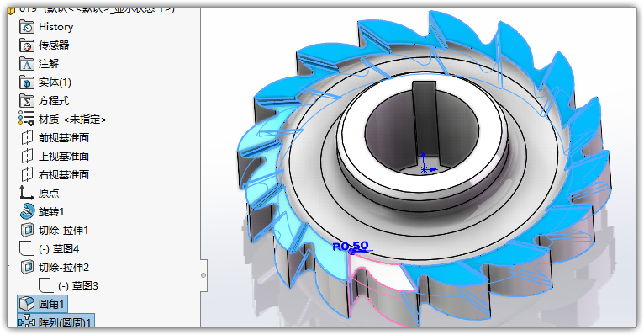The height and width of the screenshot is (335, 644).
Task: Click the 传感器 sensor icon
Action: [x=27, y=45]
